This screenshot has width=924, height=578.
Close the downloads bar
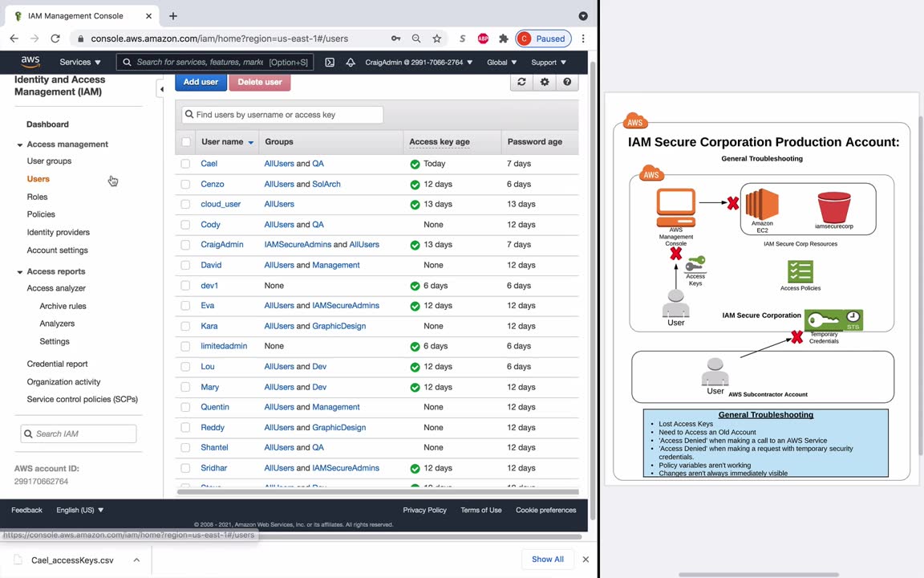[586, 559]
